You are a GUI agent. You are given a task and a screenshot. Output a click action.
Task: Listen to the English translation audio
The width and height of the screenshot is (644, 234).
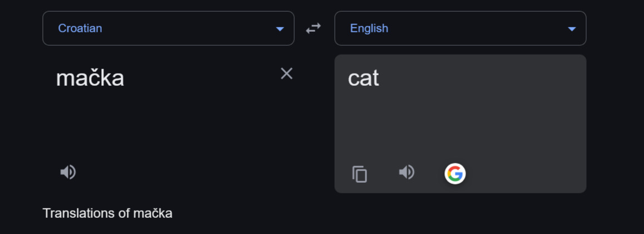(x=407, y=173)
